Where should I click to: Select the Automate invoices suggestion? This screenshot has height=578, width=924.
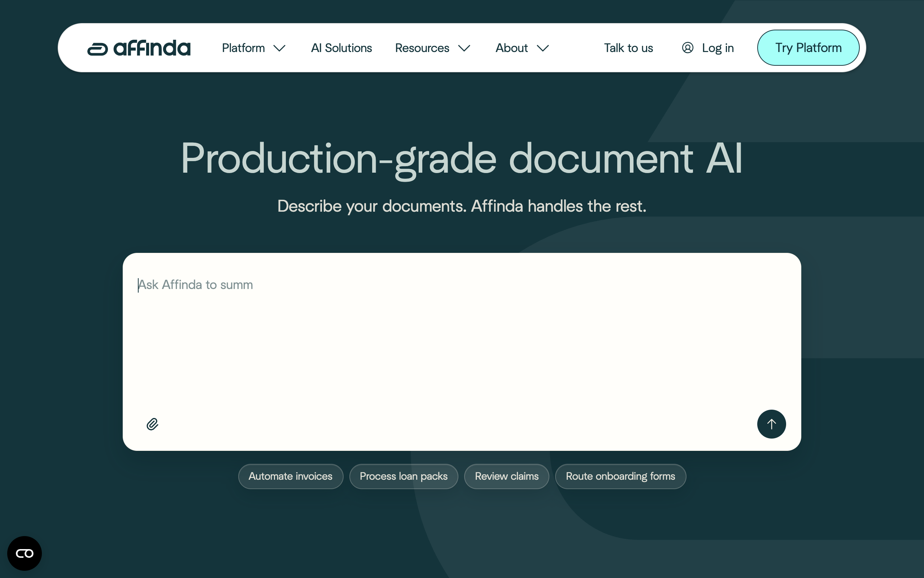[x=291, y=476]
